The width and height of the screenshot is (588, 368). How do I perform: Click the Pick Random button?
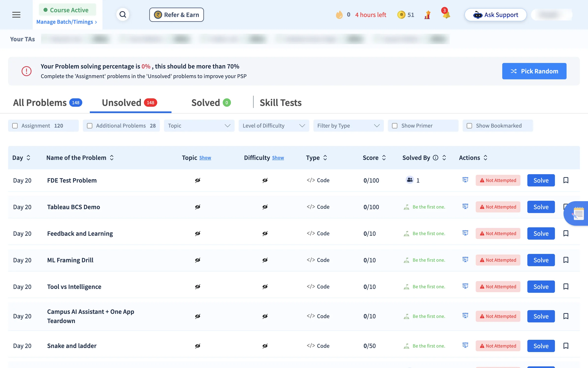(x=534, y=71)
